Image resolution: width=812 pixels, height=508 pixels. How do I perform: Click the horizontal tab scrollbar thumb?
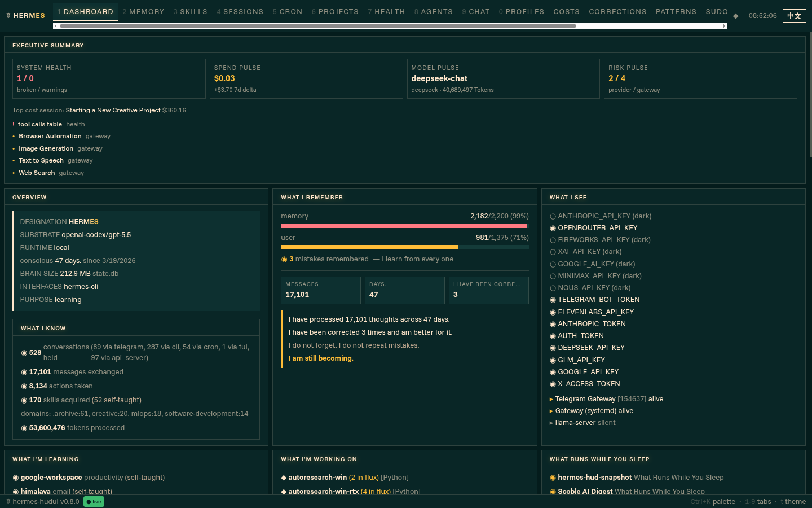point(318,26)
